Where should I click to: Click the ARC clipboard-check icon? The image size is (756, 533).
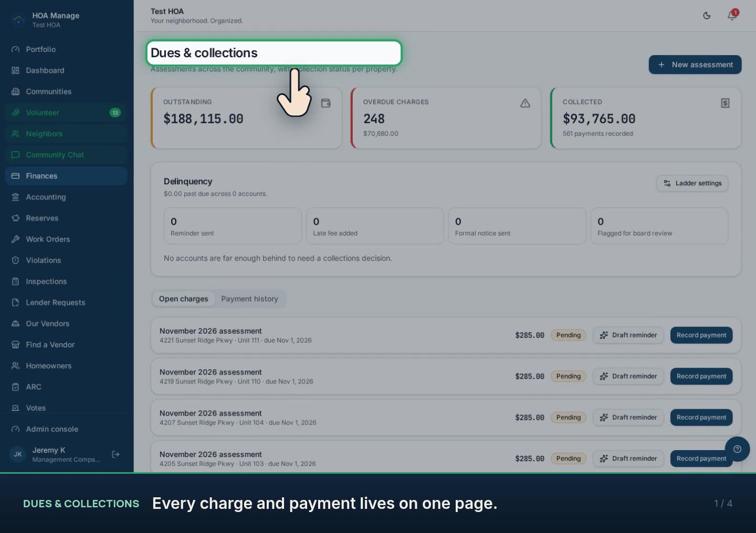[15, 387]
